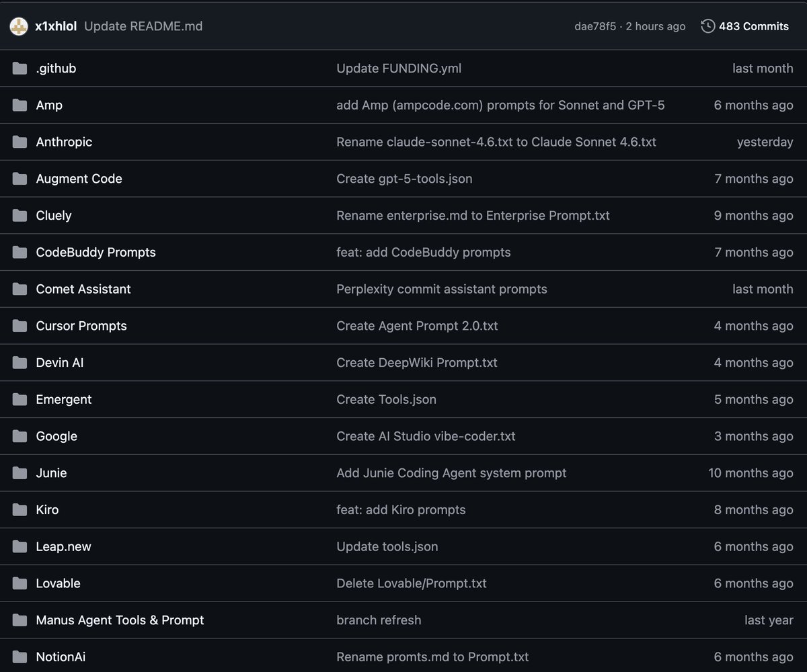This screenshot has width=807, height=672.
Task: Open commit Create DeepWiki Prompt.txt
Action: click(x=417, y=363)
